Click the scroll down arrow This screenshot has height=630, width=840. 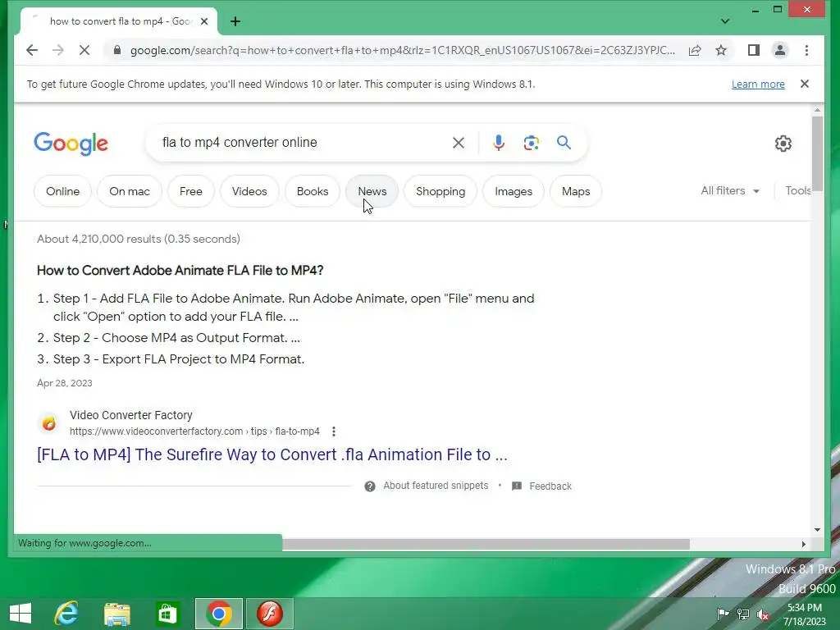point(817,529)
